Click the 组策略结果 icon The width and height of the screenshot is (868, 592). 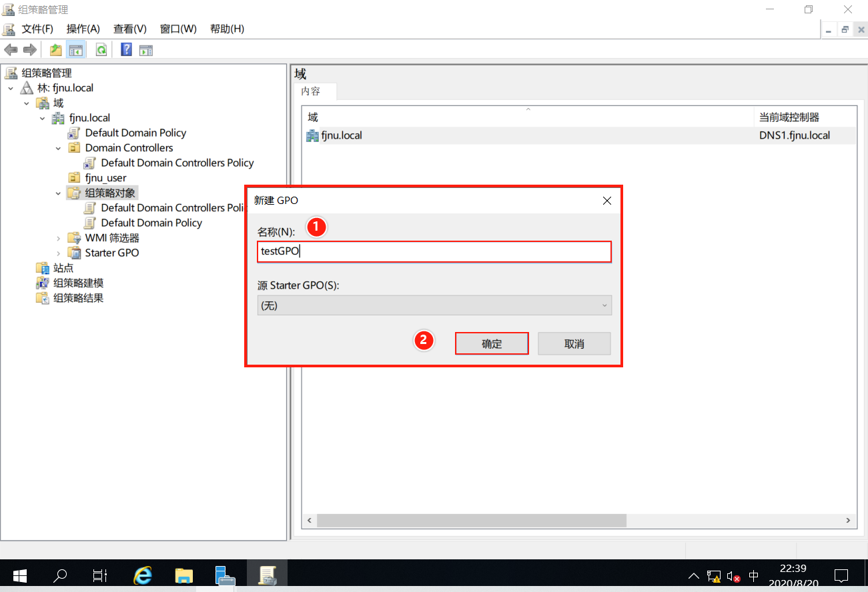[43, 298]
